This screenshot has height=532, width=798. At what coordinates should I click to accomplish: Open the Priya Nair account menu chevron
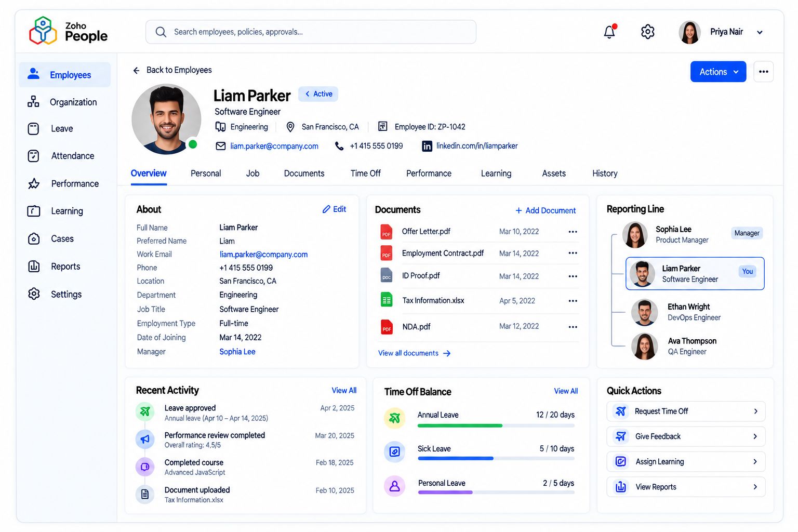tap(760, 32)
